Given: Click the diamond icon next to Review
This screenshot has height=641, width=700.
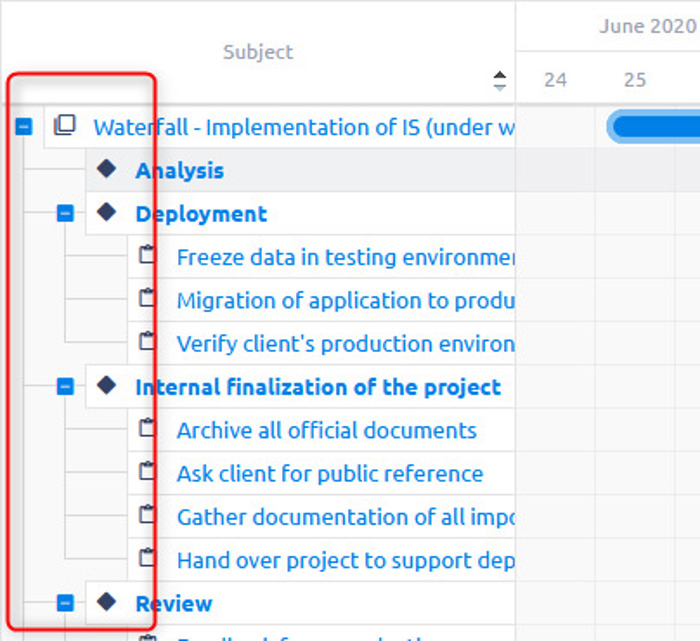Looking at the screenshot, I should (x=107, y=602).
